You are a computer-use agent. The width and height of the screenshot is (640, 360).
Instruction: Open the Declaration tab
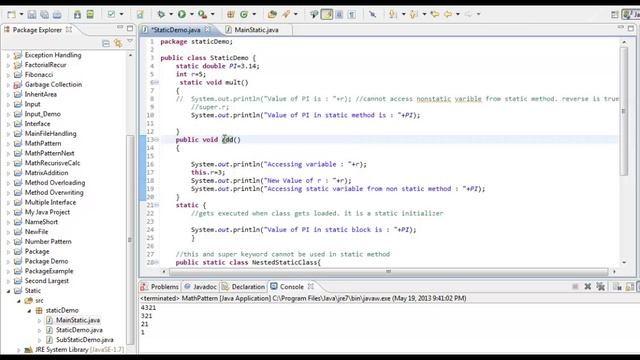pyautogui.click(x=244, y=287)
